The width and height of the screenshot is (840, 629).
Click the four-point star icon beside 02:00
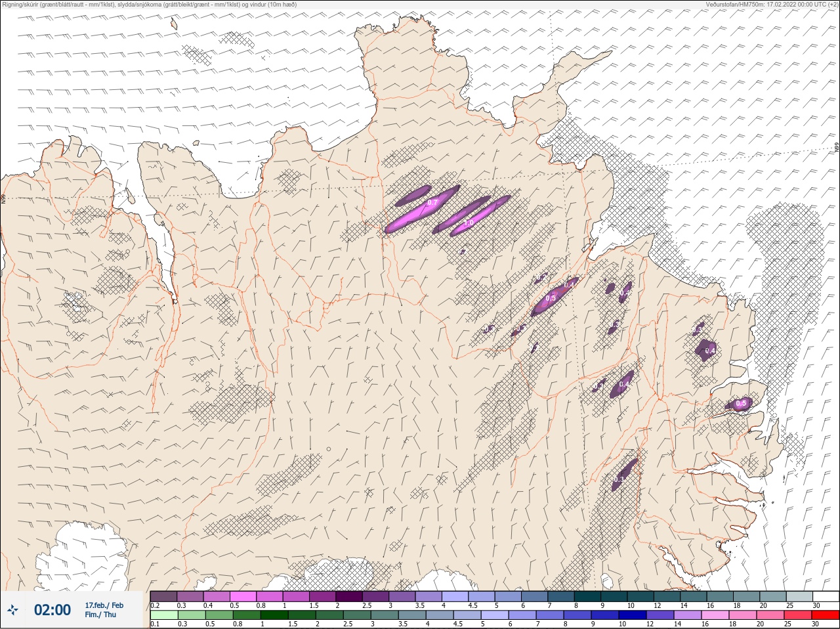click(12, 611)
